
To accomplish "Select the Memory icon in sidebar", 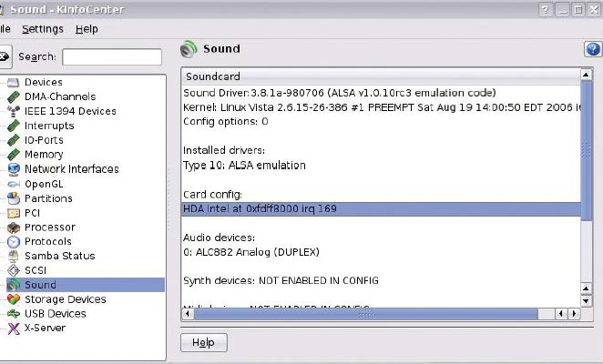I will click(x=14, y=155).
